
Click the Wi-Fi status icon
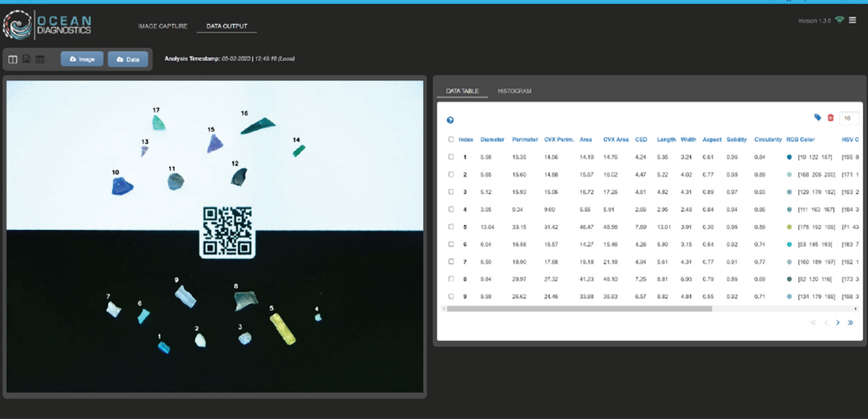pos(840,20)
